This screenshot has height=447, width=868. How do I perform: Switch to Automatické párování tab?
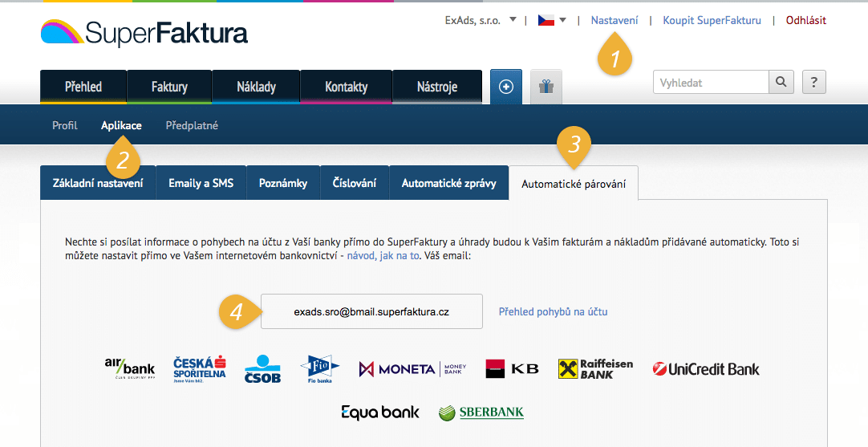pos(574,183)
